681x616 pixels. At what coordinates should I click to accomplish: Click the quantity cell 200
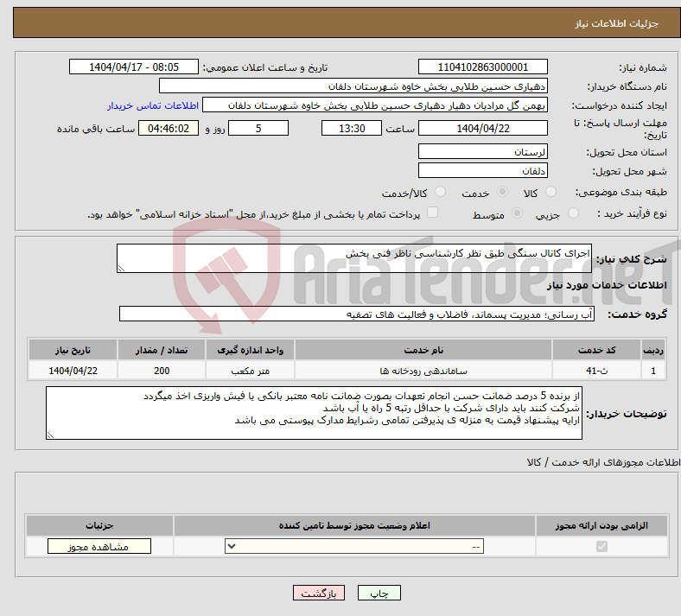[x=162, y=371]
